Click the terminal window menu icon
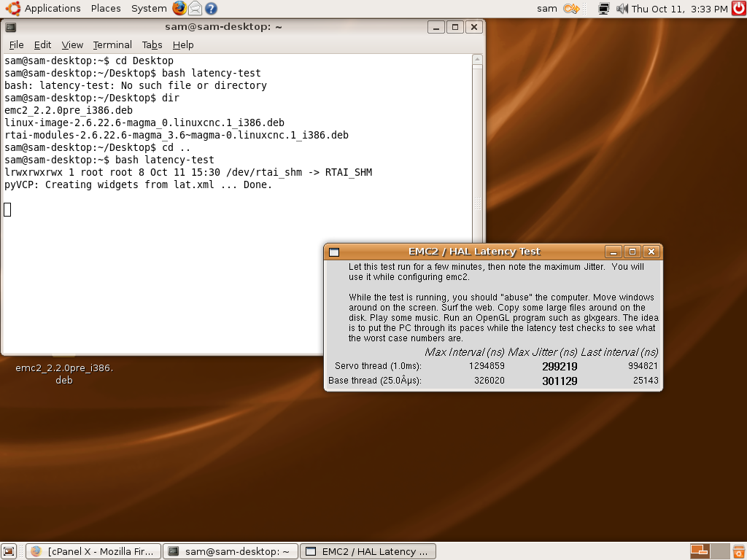Image resolution: width=747 pixels, height=560 pixels. (x=10, y=27)
